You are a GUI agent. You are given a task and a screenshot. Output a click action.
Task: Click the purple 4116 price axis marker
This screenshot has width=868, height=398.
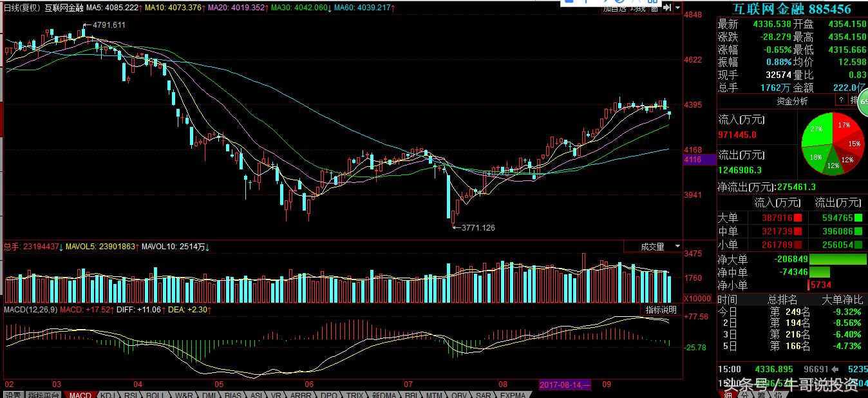coord(699,159)
